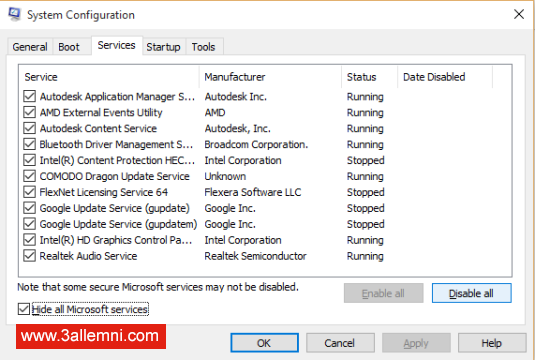Image resolution: width=535 pixels, height=360 pixels.
Task: Close the System Configuration window
Action: pos(519,14)
